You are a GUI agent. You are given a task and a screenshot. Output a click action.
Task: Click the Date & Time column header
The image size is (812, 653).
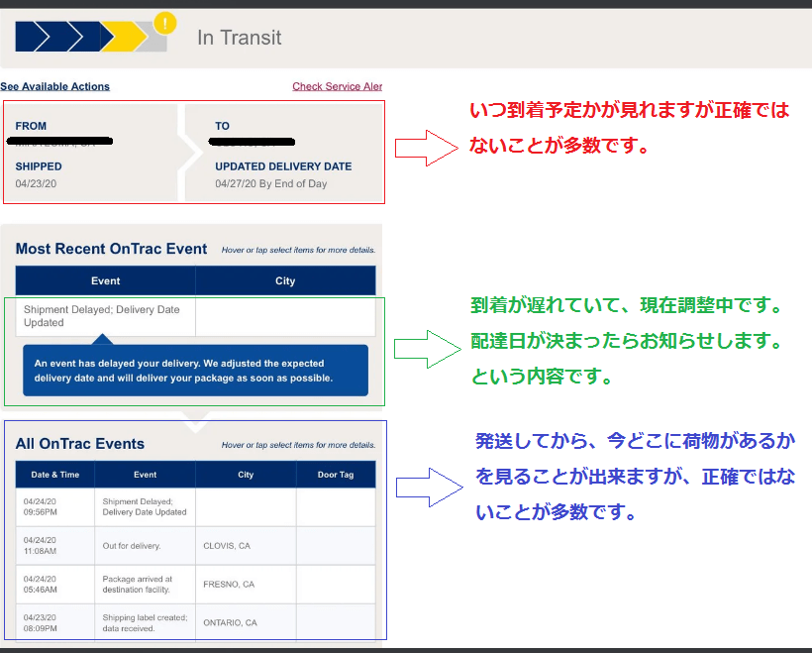point(54,475)
